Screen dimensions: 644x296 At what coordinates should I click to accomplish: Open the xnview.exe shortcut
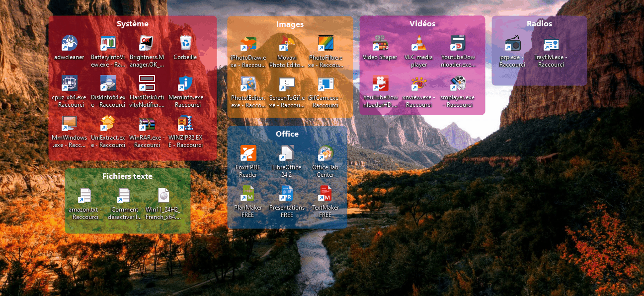419,82
